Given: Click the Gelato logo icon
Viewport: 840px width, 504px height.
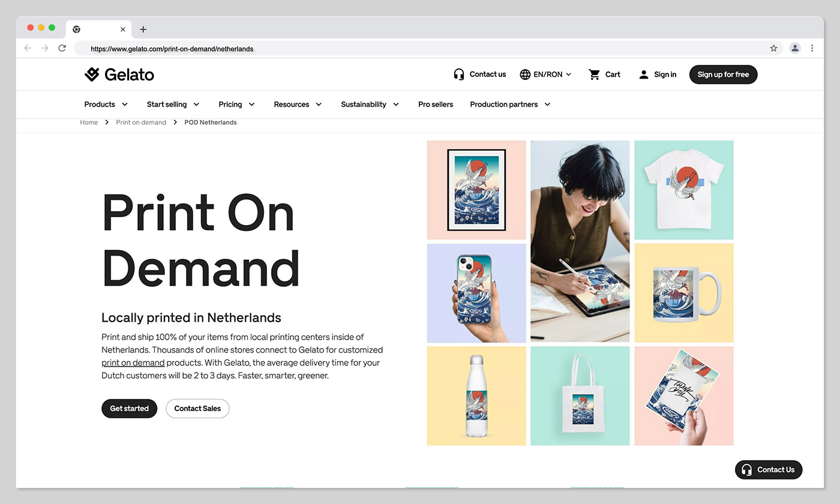Looking at the screenshot, I should coord(91,74).
